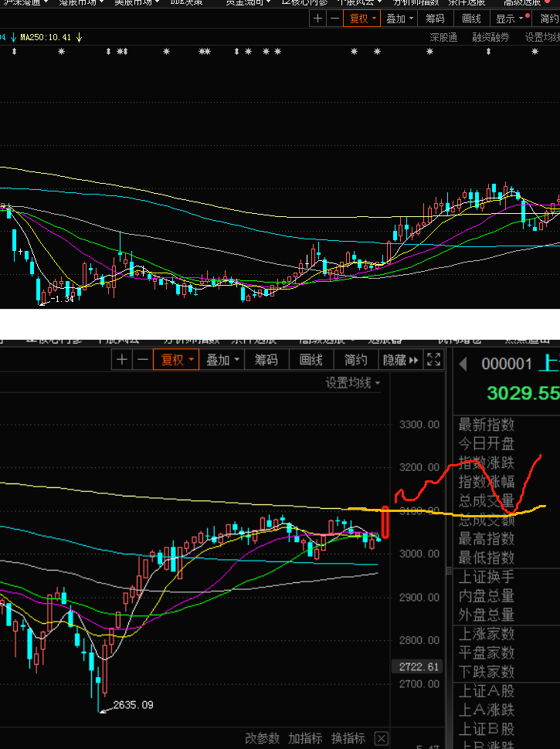Toggle 画线 in upper chart toolbar
The width and height of the screenshot is (560, 749).
coord(472,19)
